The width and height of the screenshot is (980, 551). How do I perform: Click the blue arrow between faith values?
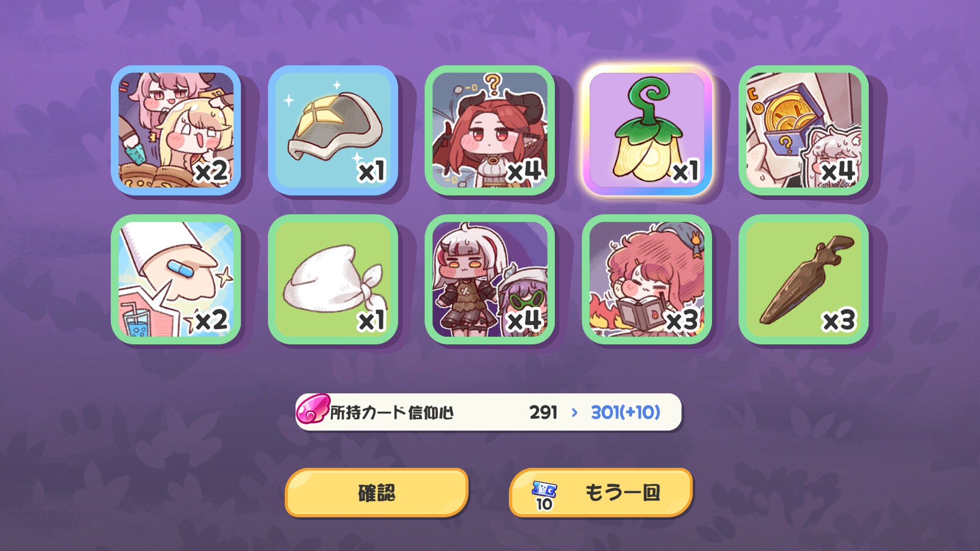click(575, 412)
